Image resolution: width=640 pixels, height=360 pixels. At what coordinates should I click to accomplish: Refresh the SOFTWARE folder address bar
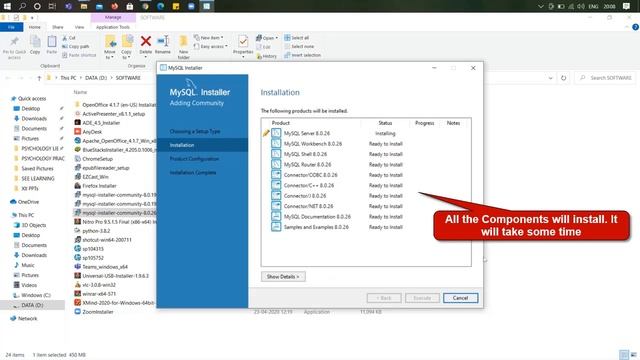(x=563, y=78)
